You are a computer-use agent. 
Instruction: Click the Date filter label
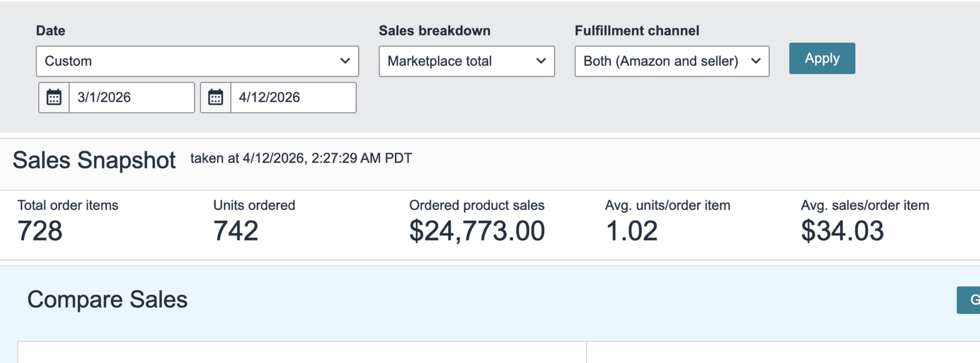click(x=51, y=31)
